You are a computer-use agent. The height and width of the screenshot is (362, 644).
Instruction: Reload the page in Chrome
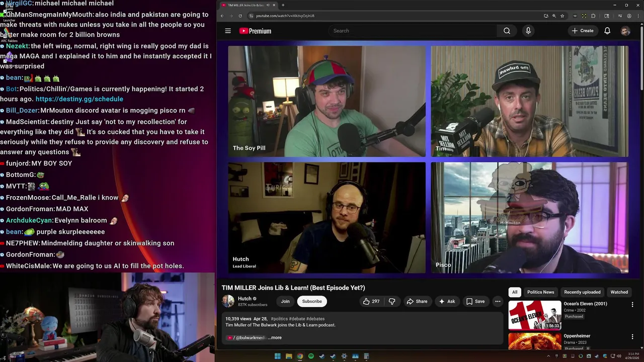(x=240, y=16)
